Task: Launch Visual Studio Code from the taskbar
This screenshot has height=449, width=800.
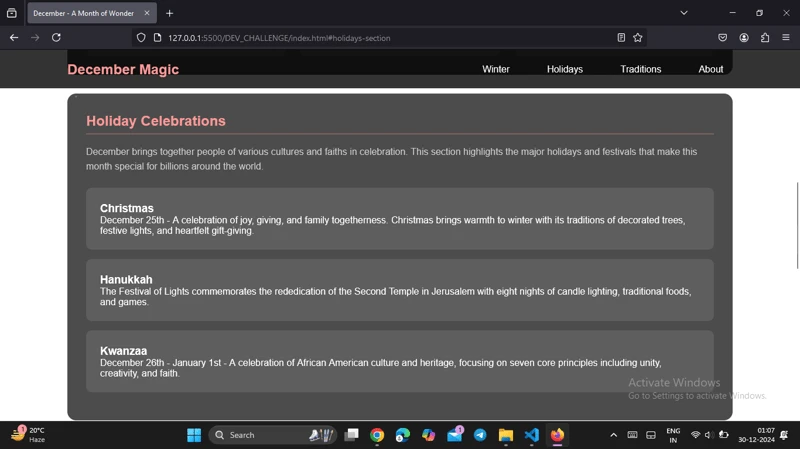Action: [531, 435]
